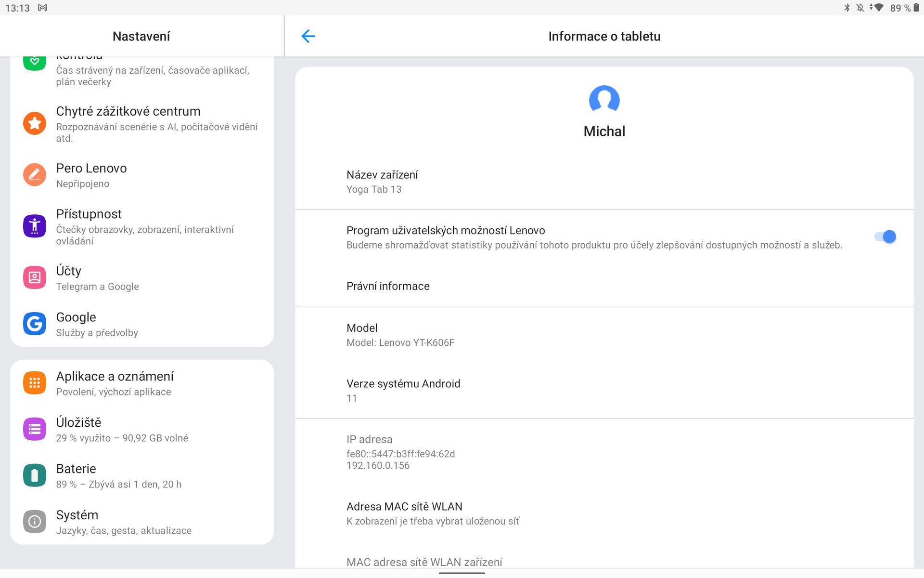This screenshot has height=578, width=924.
Task: Open the Úložiště storage icon
Action: point(35,429)
